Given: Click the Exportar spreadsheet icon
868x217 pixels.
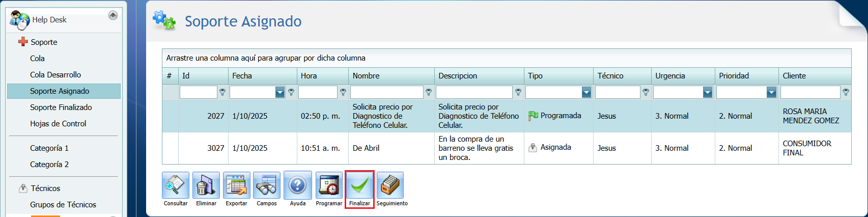Looking at the screenshot, I should coord(237,185).
